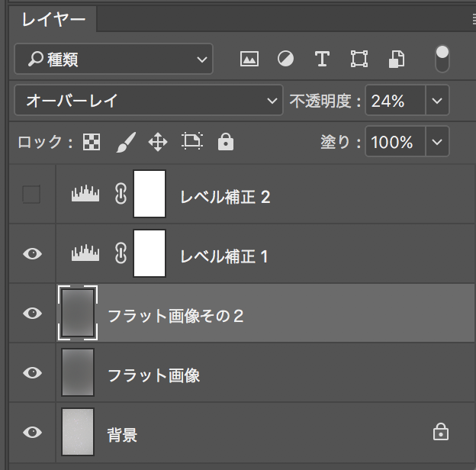Filter for shape layers icon
476x470 pixels.
point(359,59)
